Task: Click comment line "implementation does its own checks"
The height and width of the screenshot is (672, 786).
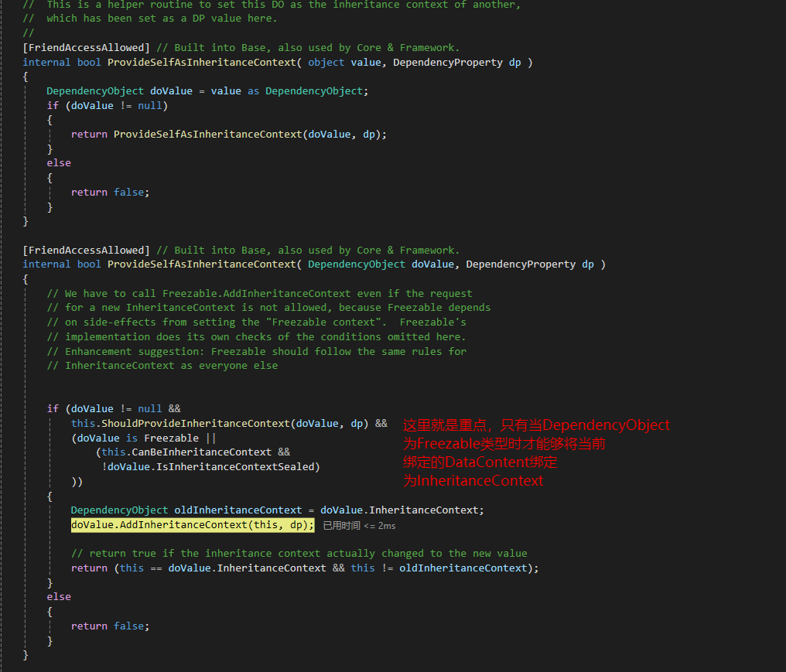Action: pyautogui.click(x=257, y=336)
